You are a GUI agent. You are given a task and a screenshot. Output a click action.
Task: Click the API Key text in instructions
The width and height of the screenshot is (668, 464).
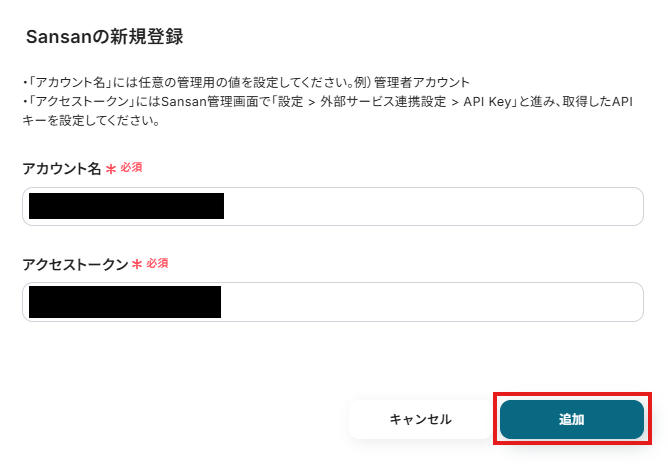487,102
